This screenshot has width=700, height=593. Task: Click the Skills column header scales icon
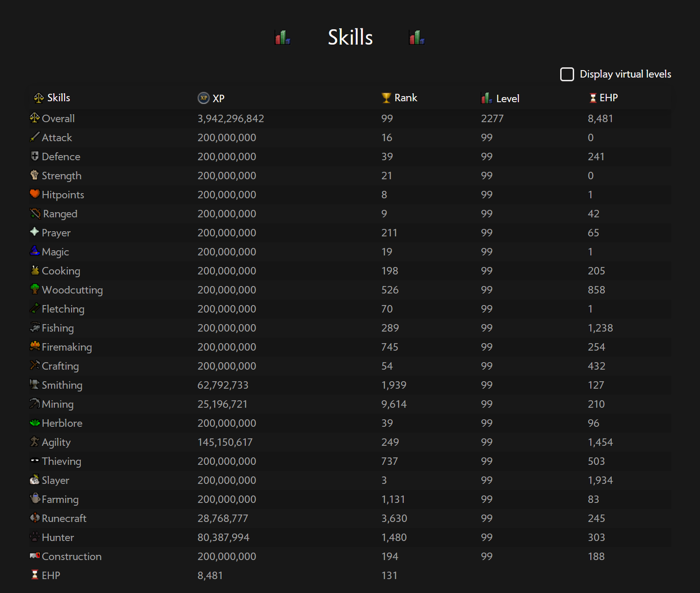tap(39, 98)
